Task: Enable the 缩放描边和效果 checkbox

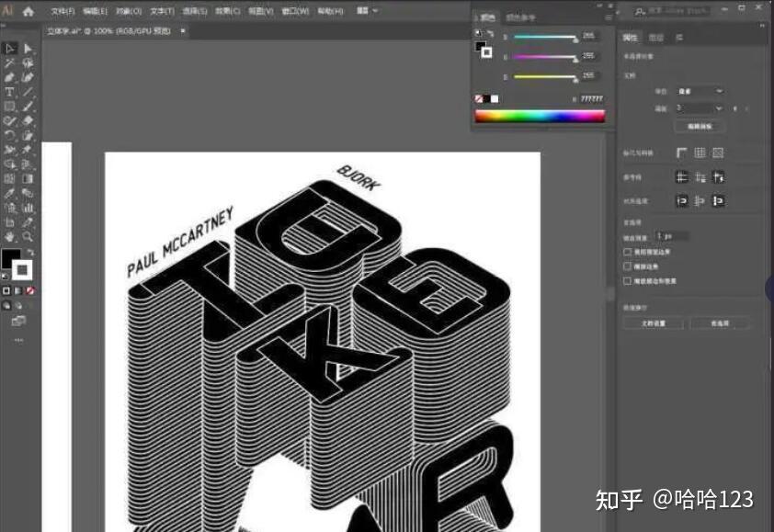Action: point(628,281)
